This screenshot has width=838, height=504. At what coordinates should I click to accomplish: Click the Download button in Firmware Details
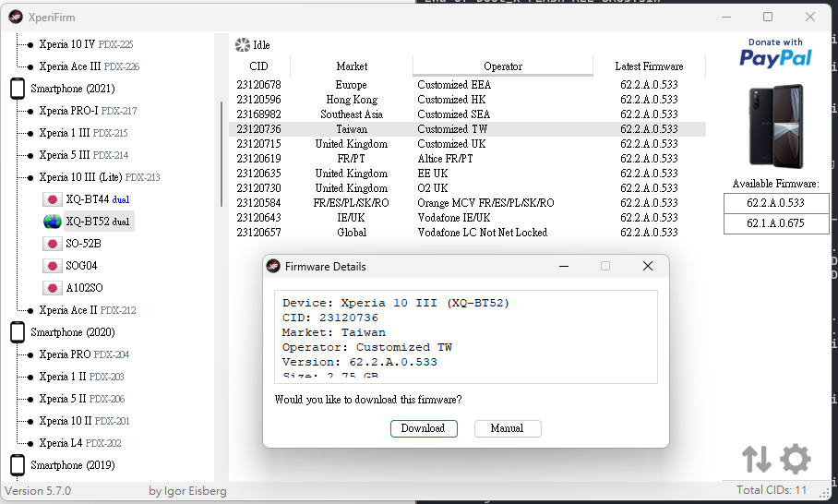424,428
